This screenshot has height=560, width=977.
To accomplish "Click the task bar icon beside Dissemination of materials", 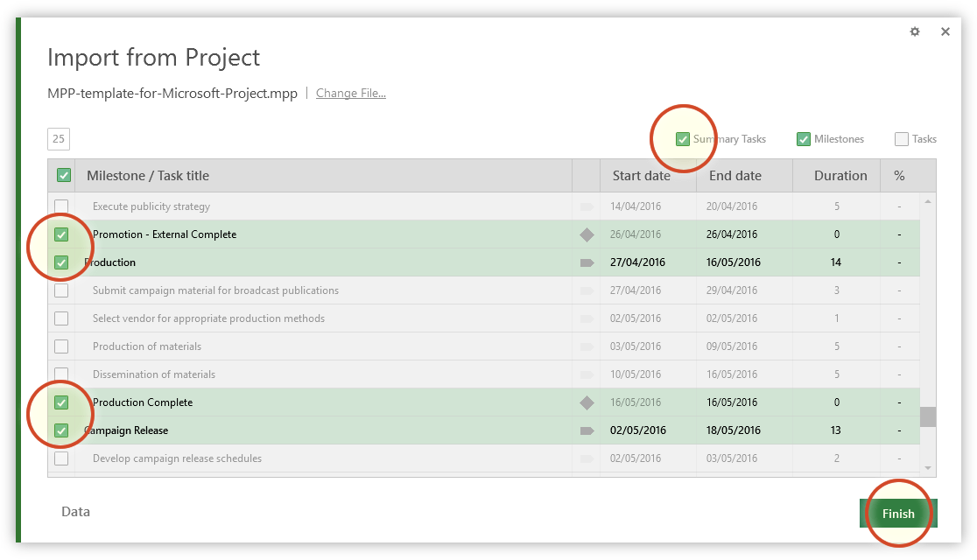I will click(586, 374).
